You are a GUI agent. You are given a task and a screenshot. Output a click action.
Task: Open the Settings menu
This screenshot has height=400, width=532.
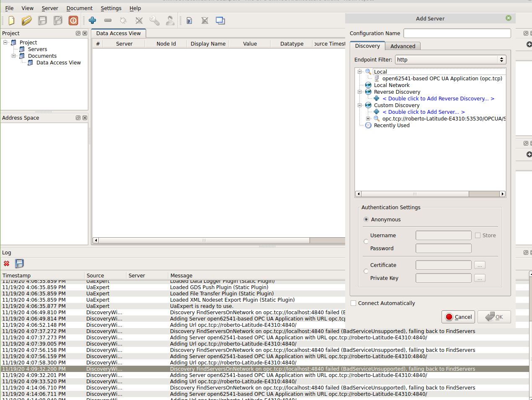[111, 8]
